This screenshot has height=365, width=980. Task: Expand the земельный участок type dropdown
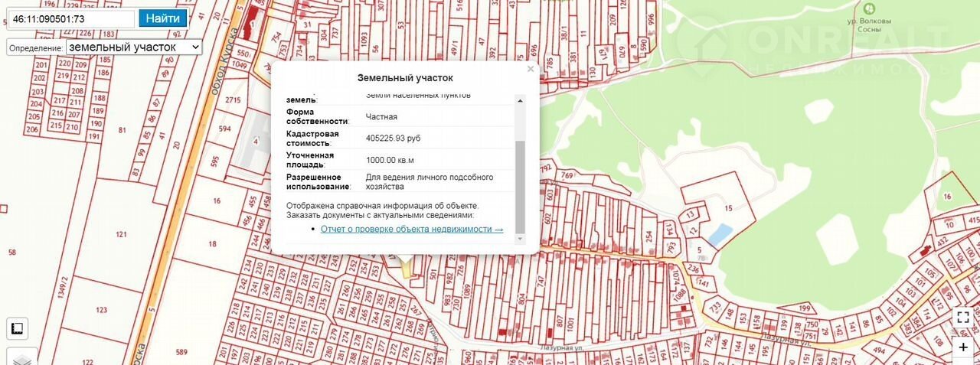[133, 47]
